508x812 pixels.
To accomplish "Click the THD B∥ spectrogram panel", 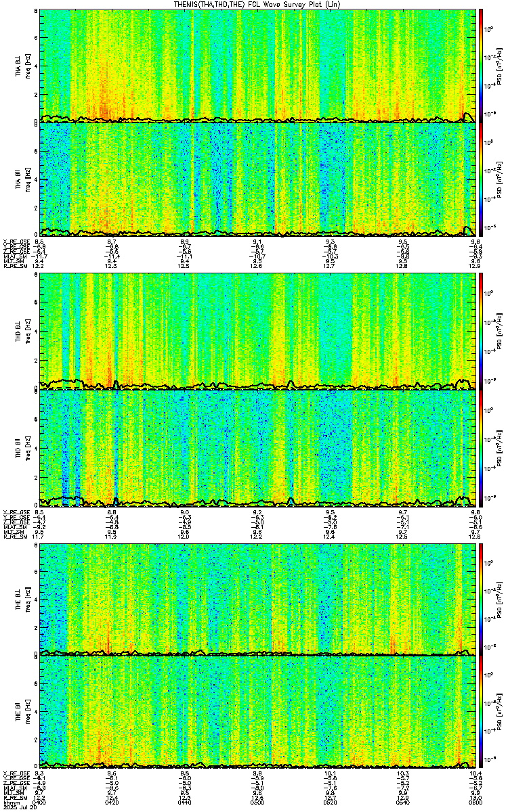I will (x=257, y=447).
